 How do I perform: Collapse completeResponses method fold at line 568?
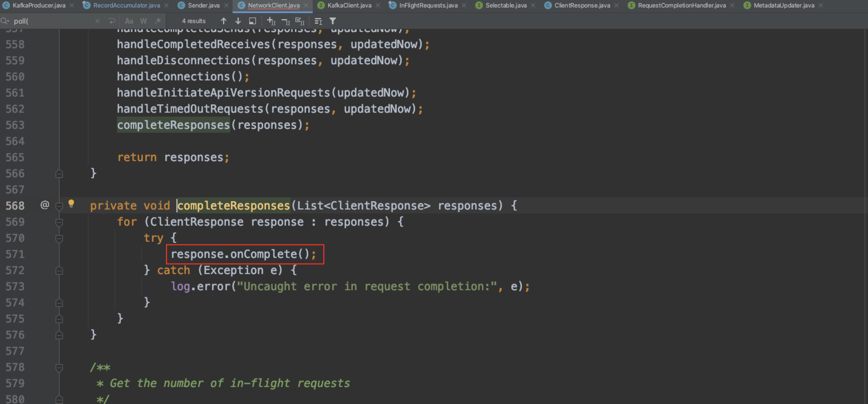59,206
